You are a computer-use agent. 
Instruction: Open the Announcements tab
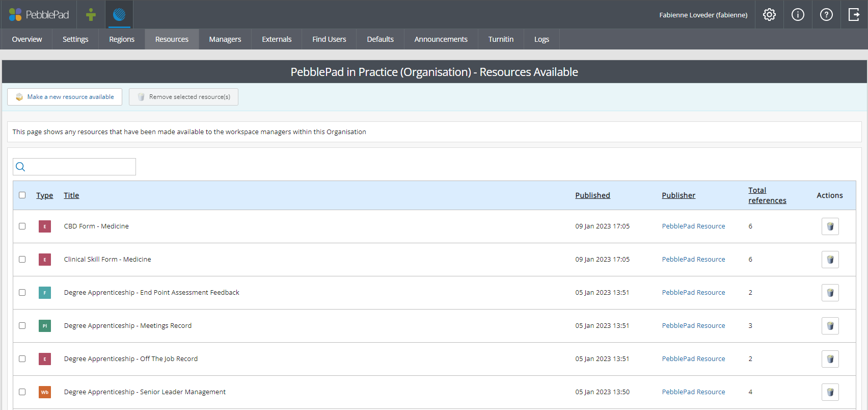(441, 39)
